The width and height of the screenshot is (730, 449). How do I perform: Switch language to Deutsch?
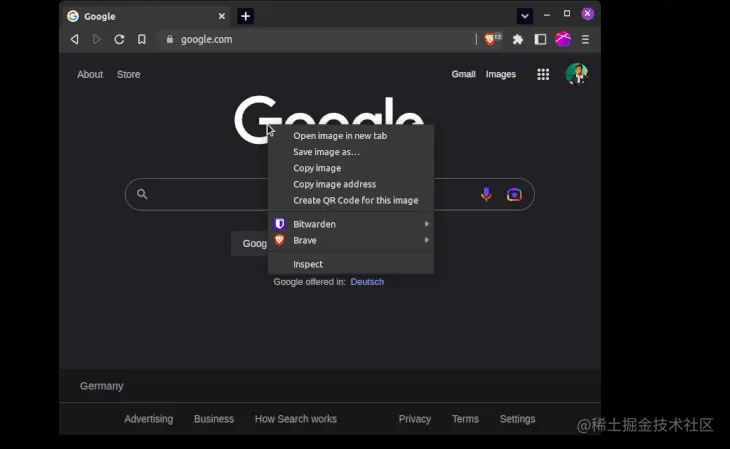(x=367, y=282)
